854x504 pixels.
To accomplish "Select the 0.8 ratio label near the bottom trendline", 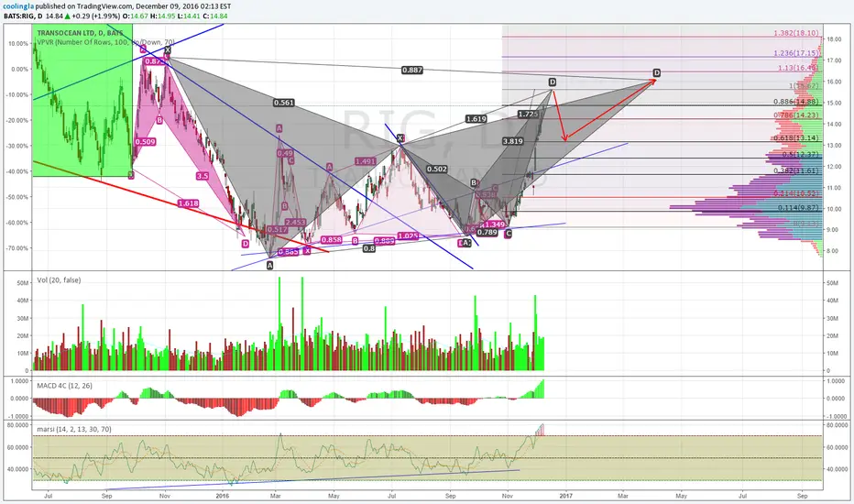I will coord(369,248).
